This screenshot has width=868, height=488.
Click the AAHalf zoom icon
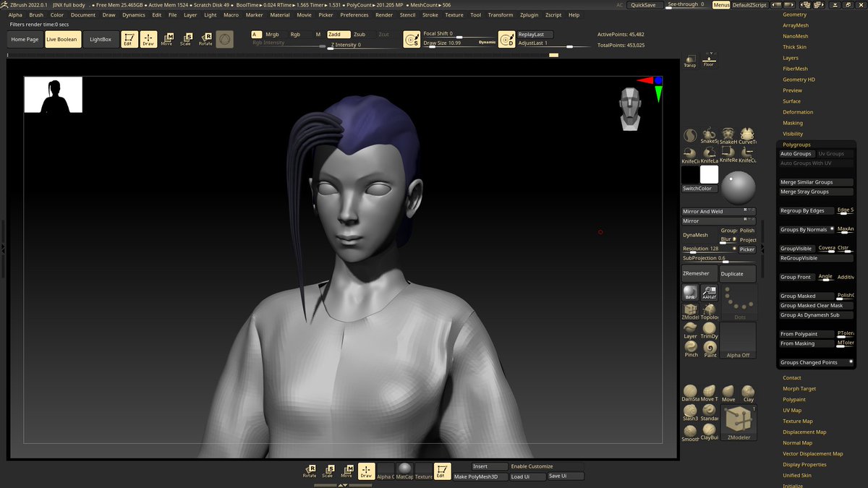click(709, 292)
